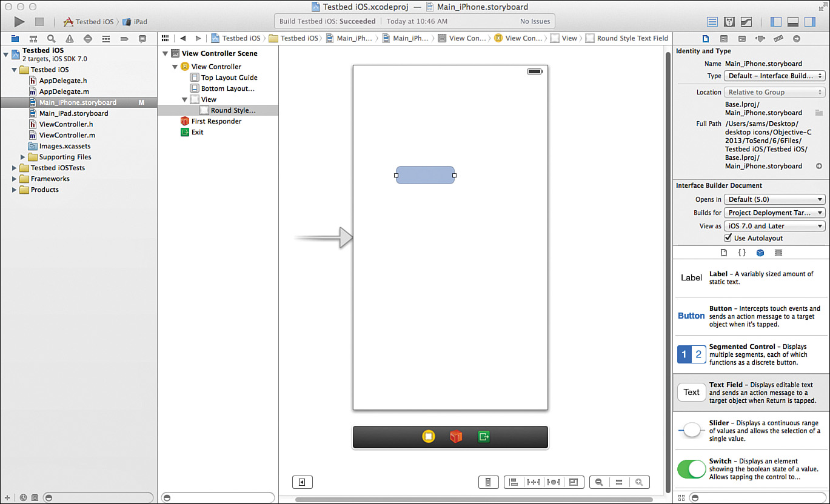Show the Issue navigator warning icon
This screenshot has width=830, height=504.
70,38
